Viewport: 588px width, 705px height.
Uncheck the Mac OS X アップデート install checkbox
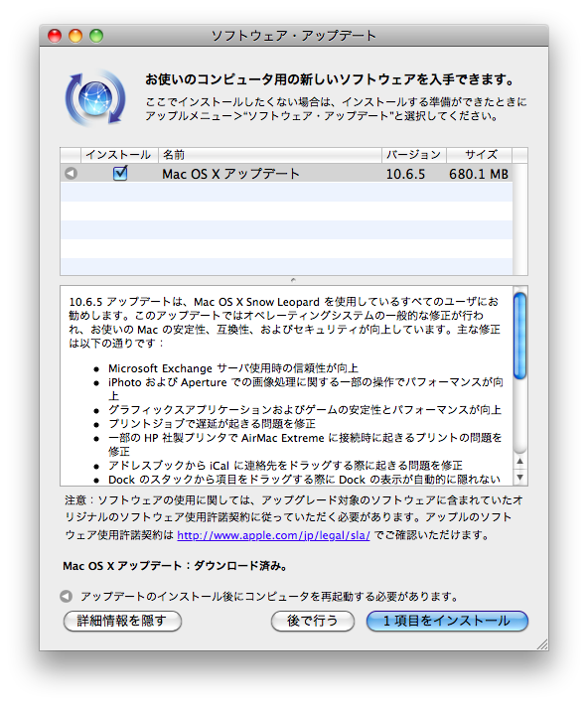click(x=120, y=173)
